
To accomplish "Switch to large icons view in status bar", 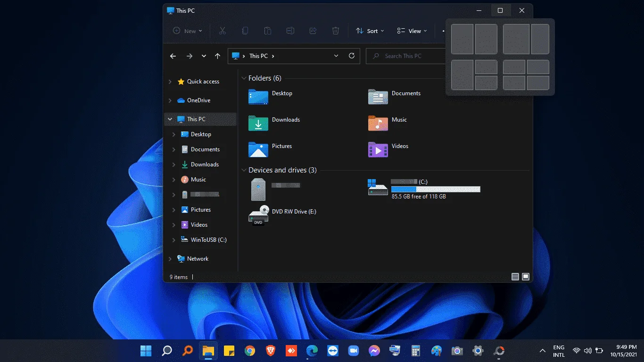I will (x=526, y=277).
